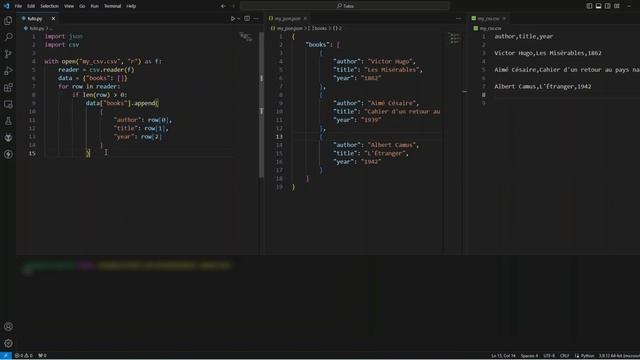The height and width of the screenshot is (360, 640).
Task: Open the Run menu
Action: tap(95, 6)
